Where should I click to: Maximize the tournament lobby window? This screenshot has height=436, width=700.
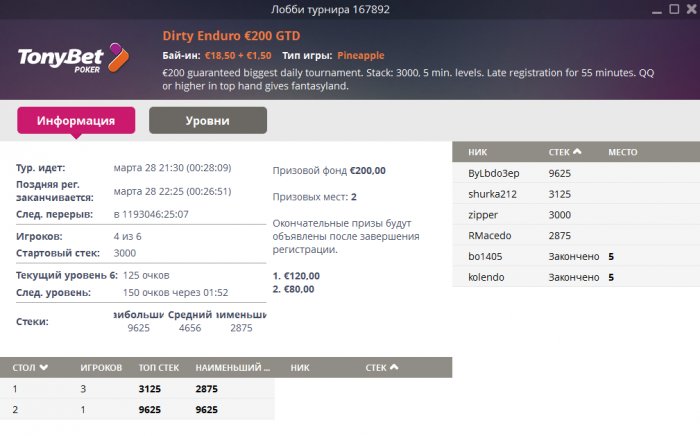click(x=674, y=9)
